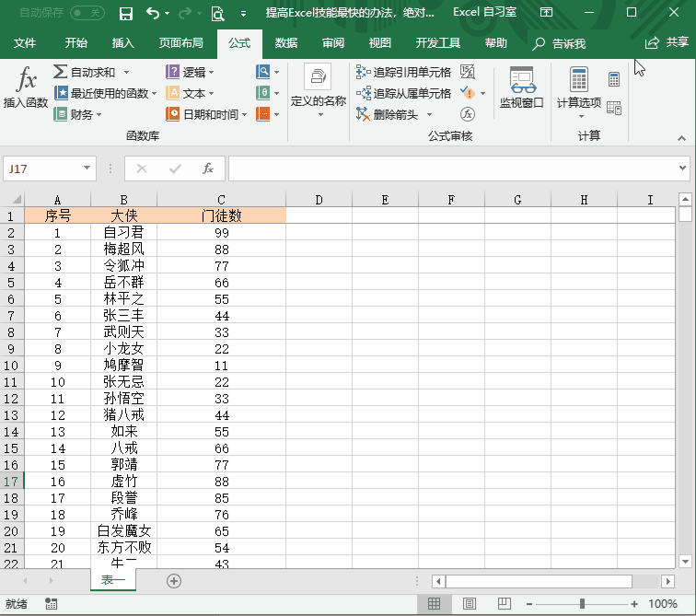696x616 pixels.
Task: Open the 数据 ribbon tab
Action: click(x=286, y=43)
